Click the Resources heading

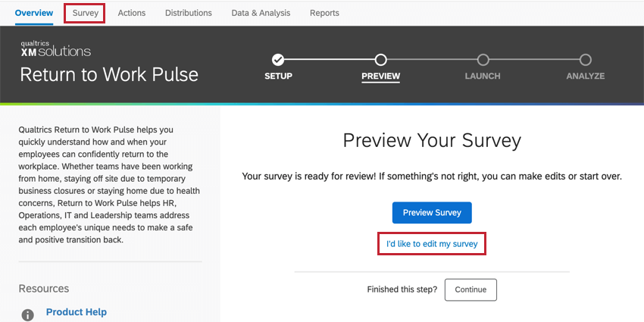pyautogui.click(x=44, y=289)
